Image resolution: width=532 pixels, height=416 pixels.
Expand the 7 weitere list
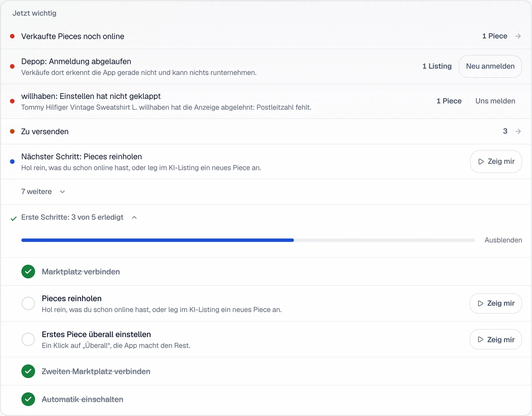point(43,192)
